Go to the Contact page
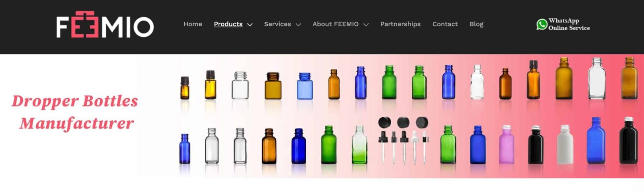644x193 pixels. pos(445,24)
